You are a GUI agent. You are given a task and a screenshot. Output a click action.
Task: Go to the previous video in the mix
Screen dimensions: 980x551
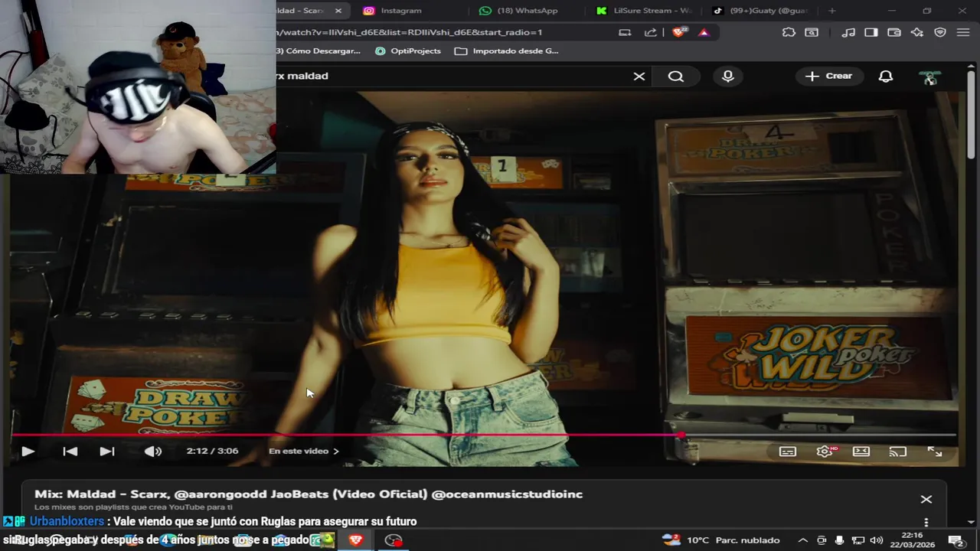click(x=70, y=452)
